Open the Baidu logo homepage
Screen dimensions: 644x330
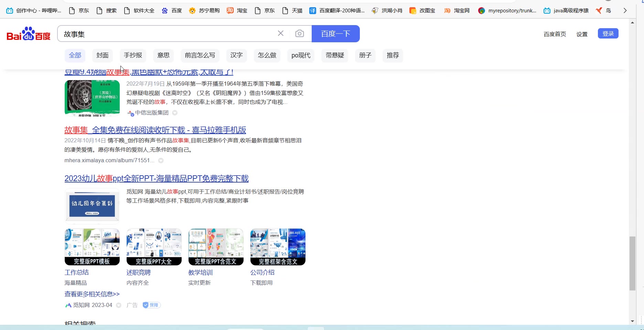pos(29,34)
